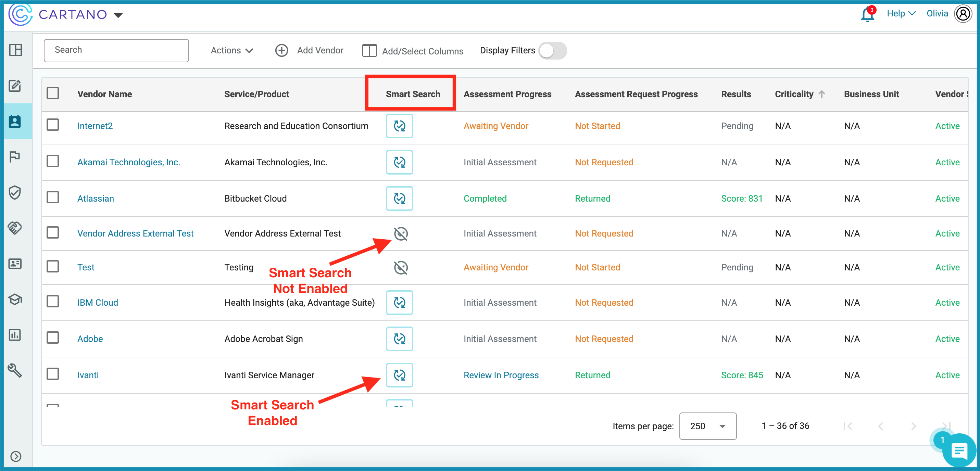This screenshot has width=980, height=471.
Task: Click disabled Smart Search icon for Vendor Address External Test
Action: coord(401,233)
